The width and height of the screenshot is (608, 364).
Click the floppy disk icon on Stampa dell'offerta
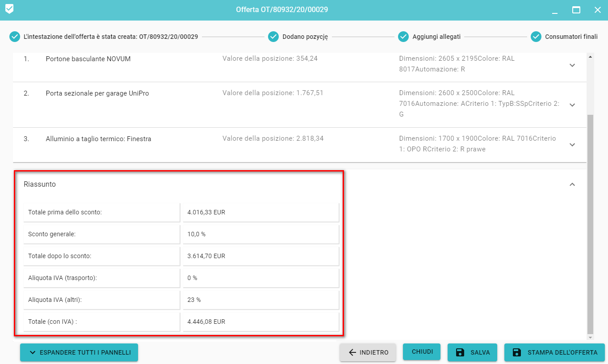(517, 352)
